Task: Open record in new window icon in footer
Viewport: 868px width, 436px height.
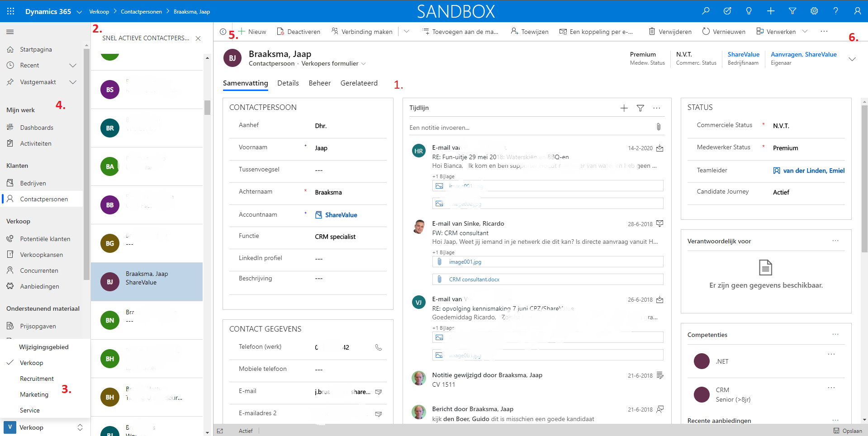Action: click(x=220, y=431)
